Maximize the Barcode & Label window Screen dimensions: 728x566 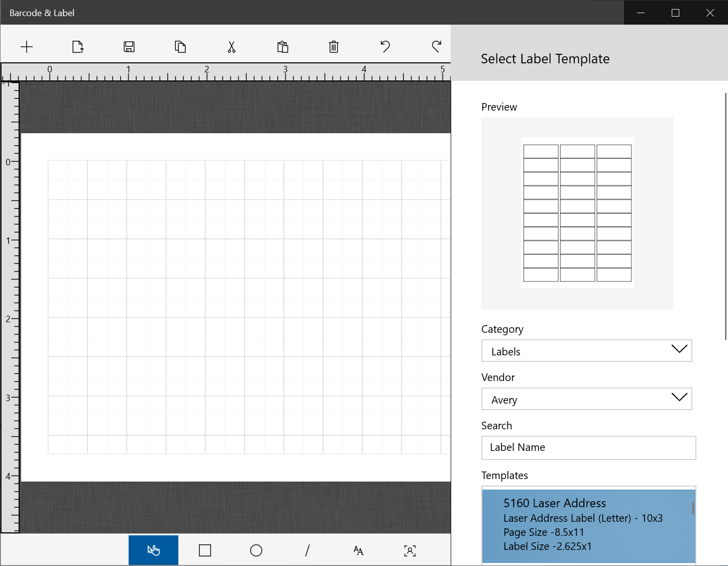[675, 13]
